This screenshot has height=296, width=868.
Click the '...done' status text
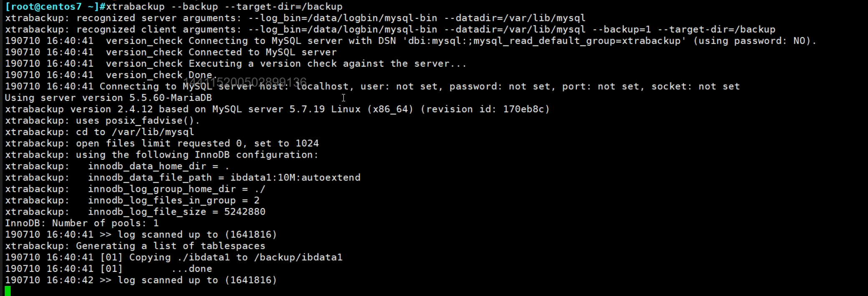click(192, 269)
